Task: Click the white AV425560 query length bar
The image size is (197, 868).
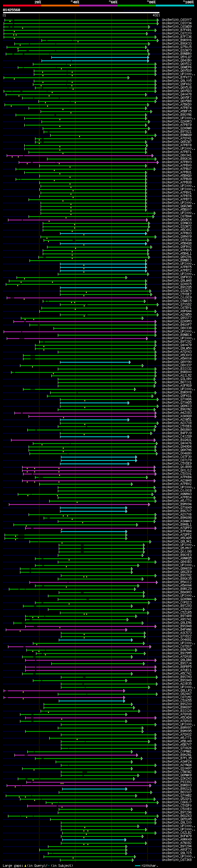Action: pyautogui.click(x=81, y=12)
